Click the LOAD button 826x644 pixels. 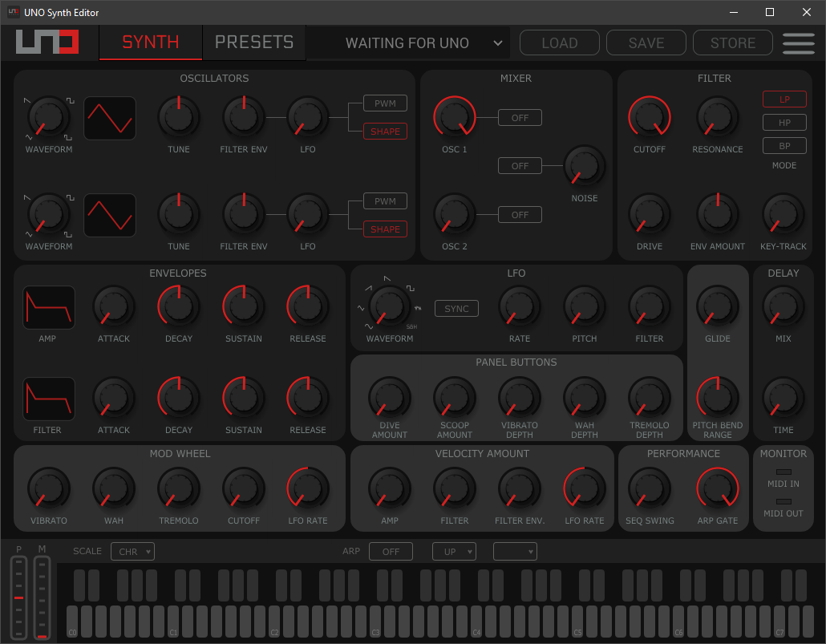coord(560,43)
